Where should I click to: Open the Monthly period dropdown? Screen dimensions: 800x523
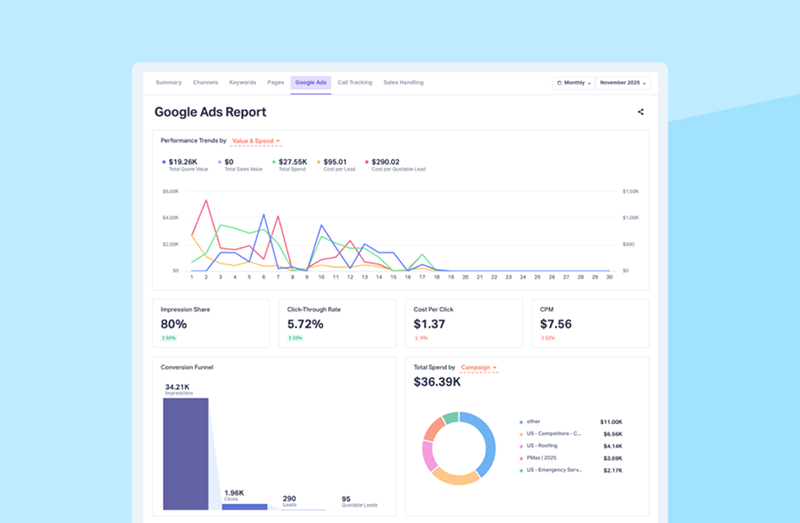574,83
